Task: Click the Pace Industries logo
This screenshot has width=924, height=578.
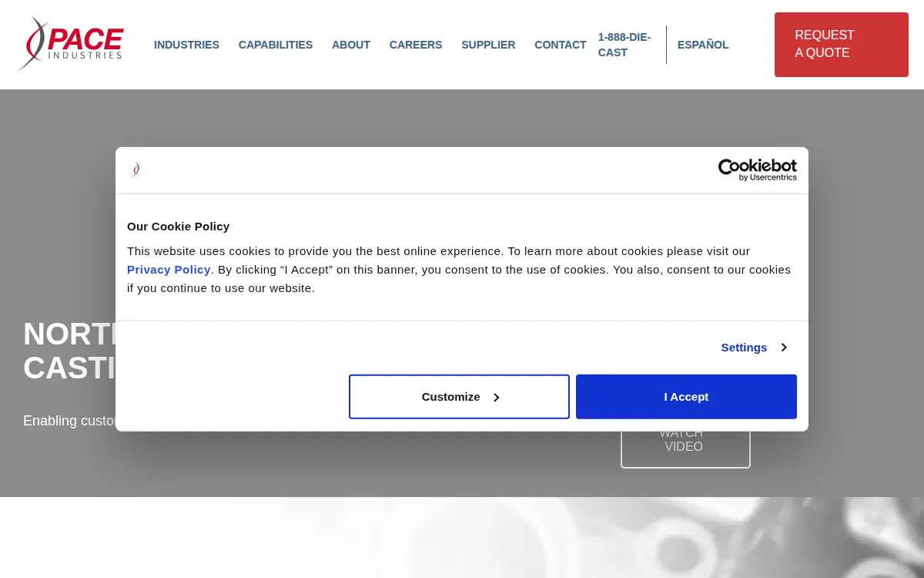Action: (71, 44)
